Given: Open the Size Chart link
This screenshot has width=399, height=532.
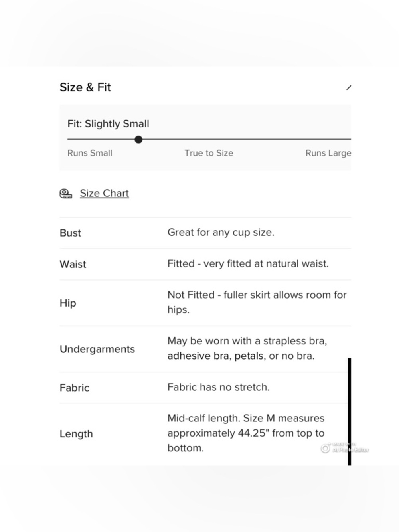Looking at the screenshot, I should pyautogui.click(x=105, y=193).
